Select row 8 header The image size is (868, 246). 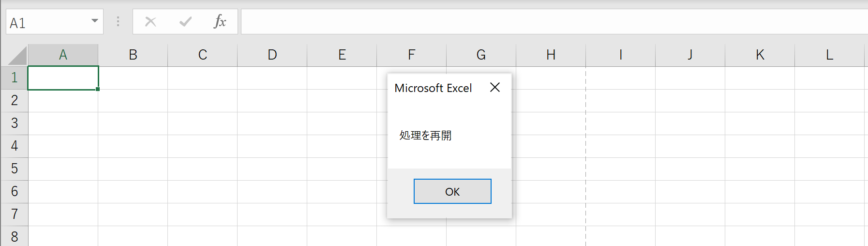tap(15, 236)
